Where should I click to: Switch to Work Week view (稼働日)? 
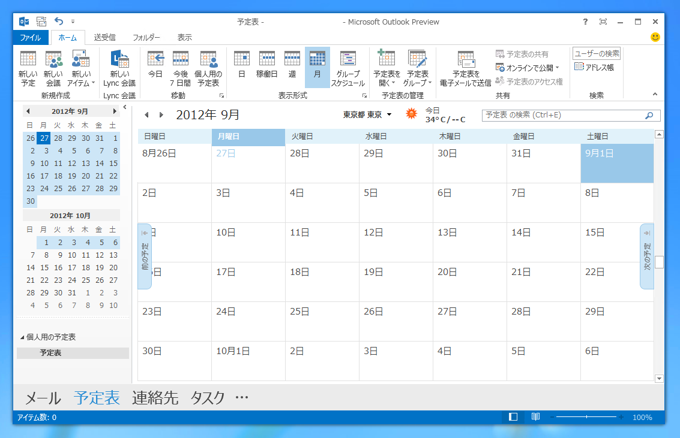click(267, 64)
